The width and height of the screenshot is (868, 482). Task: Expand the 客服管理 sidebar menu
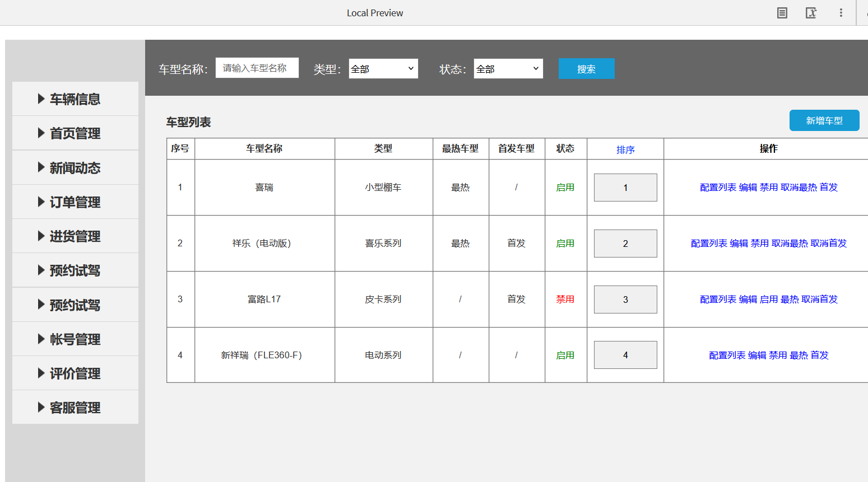[75, 408]
